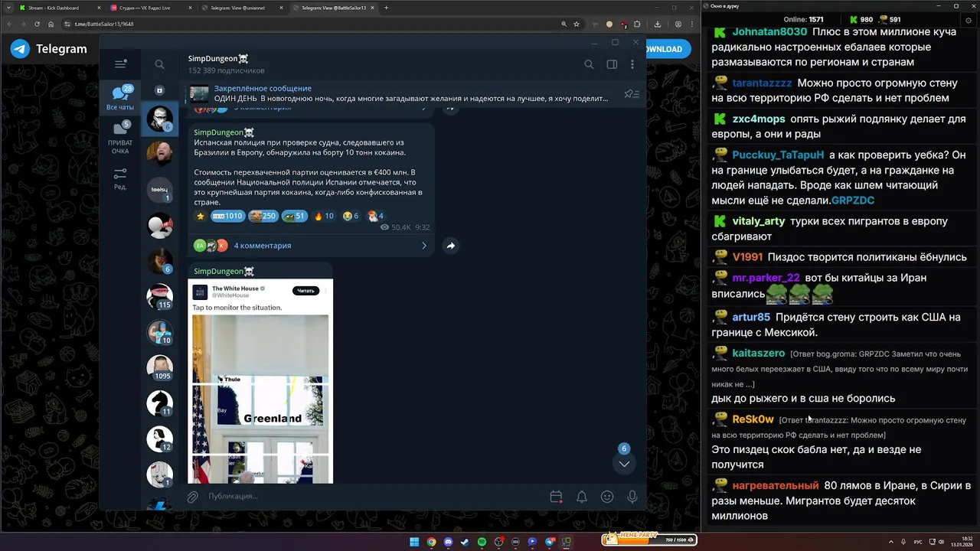Image resolution: width=980 pixels, height=551 pixels.
Task: Open the 'Ред.' folder edit option
Action: pyautogui.click(x=120, y=179)
